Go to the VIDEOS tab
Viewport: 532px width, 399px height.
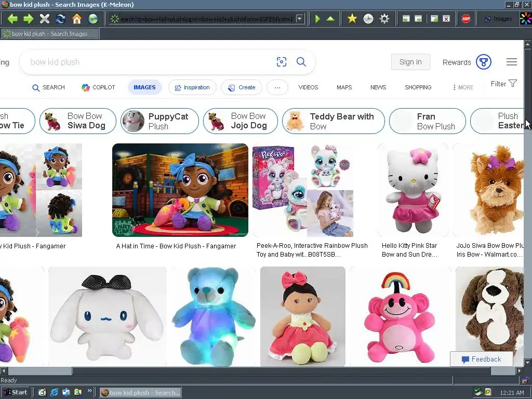(x=308, y=87)
